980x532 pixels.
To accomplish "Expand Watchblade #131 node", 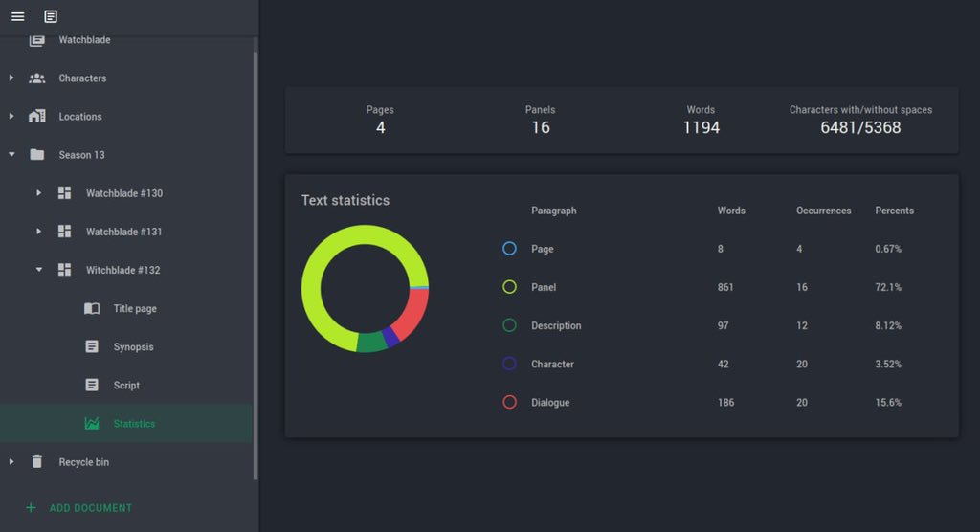I will tap(38, 232).
